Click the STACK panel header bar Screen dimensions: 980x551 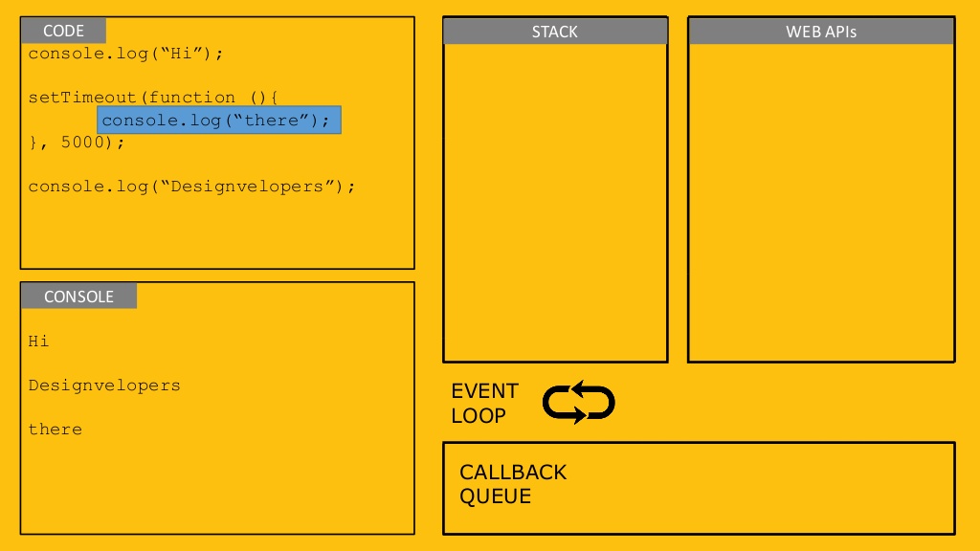pos(555,32)
